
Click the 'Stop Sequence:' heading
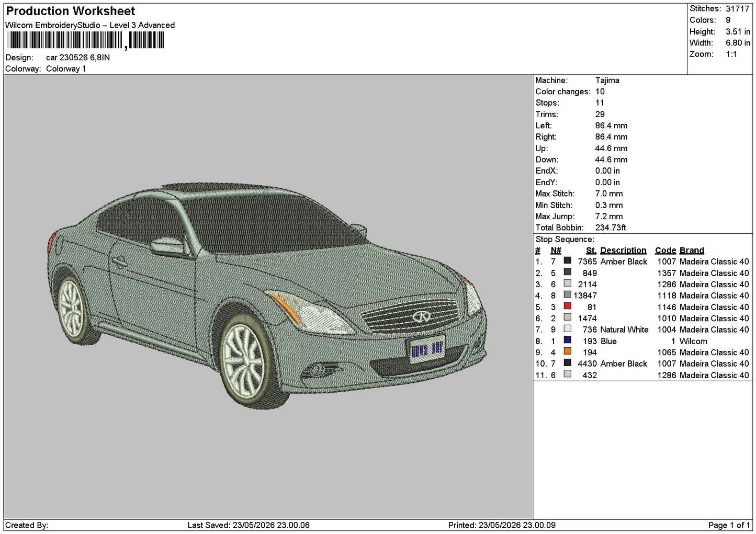pyautogui.click(x=565, y=240)
